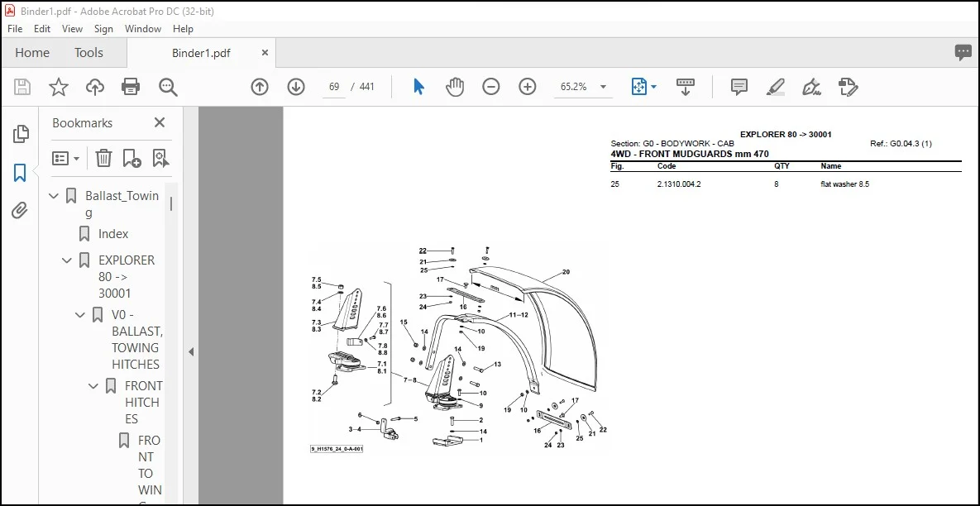Go to next page with down arrow
The height and width of the screenshot is (506, 980).
(x=295, y=87)
